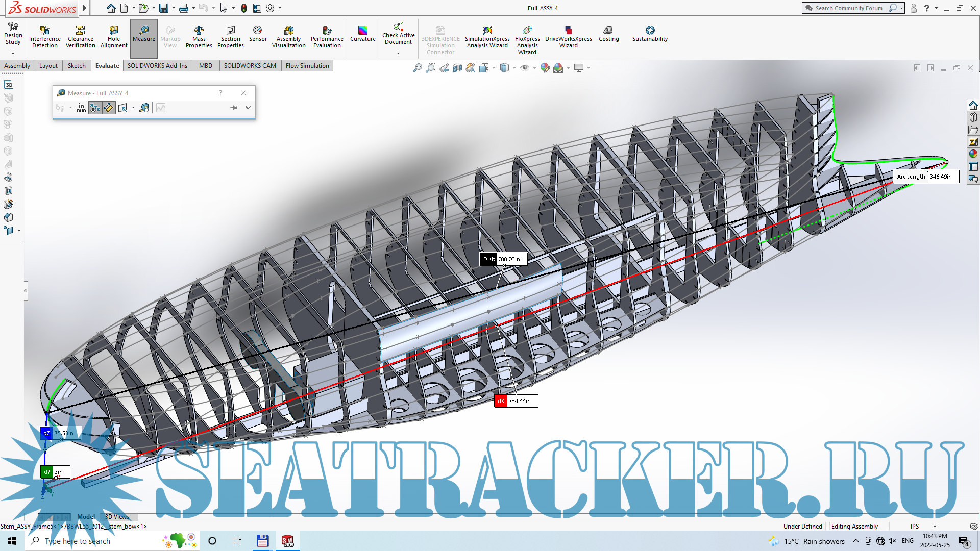This screenshot has height=551, width=980.
Task: Open the Flow Simulation tab
Action: pyautogui.click(x=307, y=66)
